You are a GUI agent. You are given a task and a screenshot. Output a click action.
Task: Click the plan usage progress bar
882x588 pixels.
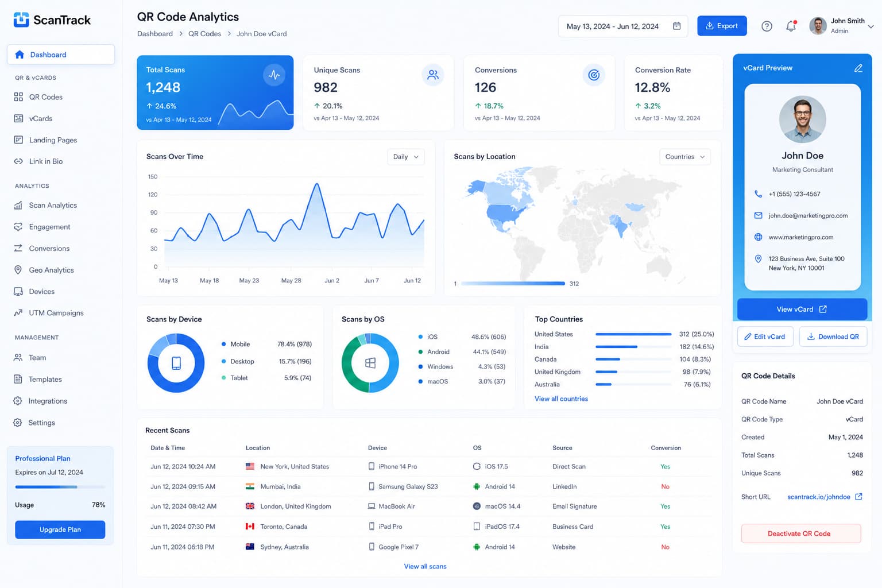(x=60, y=487)
